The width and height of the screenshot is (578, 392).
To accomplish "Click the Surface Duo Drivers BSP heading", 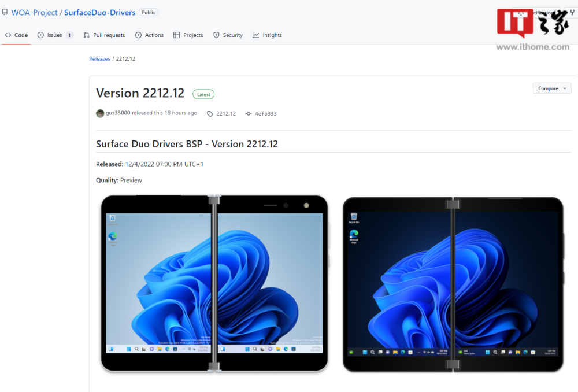I will [187, 144].
